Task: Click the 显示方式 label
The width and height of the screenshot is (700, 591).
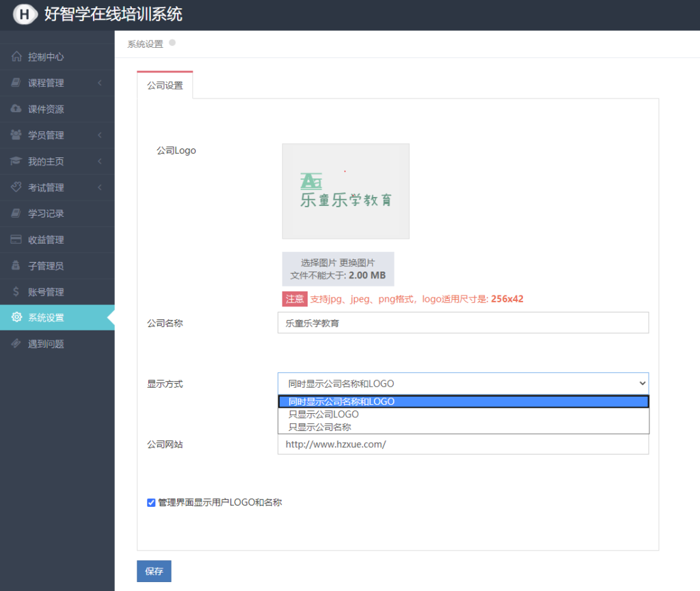Action: pos(165,384)
